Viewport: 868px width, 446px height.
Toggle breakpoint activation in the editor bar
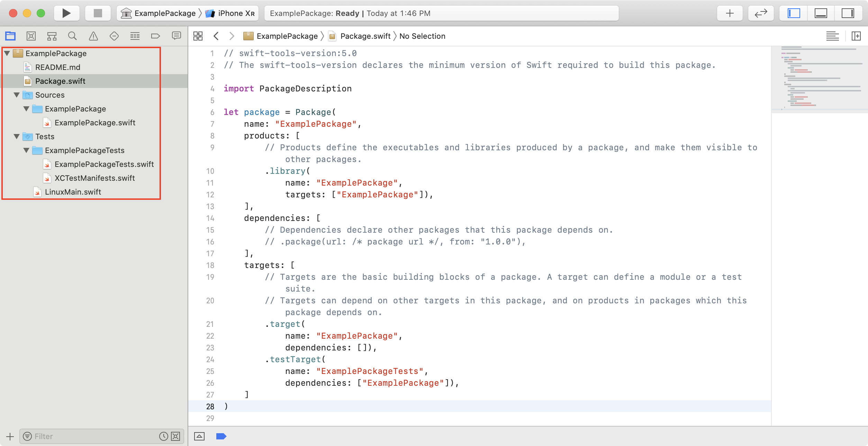[221, 436]
